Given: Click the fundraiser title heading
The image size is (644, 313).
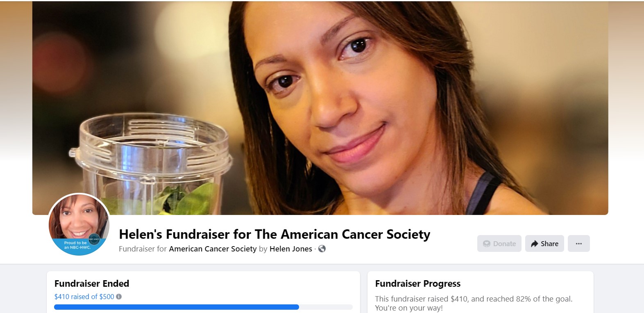Looking at the screenshot, I should point(274,234).
